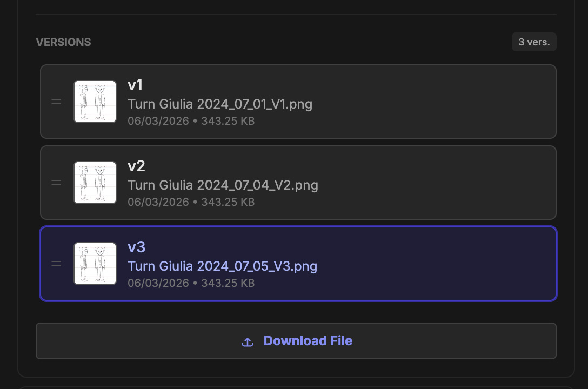This screenshot has height=389, width=588.
Task: Open the v3 thumbnail preview
Action: [x=95, y=264]
